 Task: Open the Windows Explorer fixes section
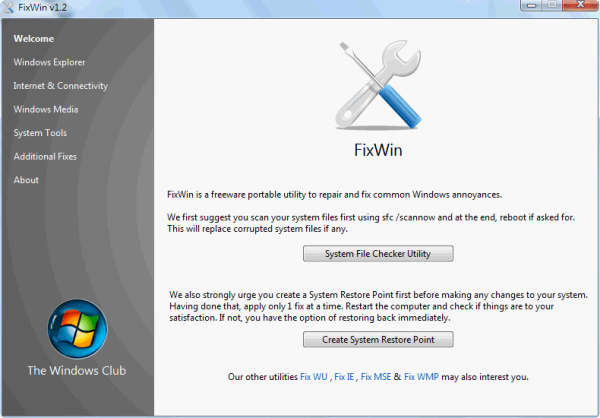click(49, 62)
